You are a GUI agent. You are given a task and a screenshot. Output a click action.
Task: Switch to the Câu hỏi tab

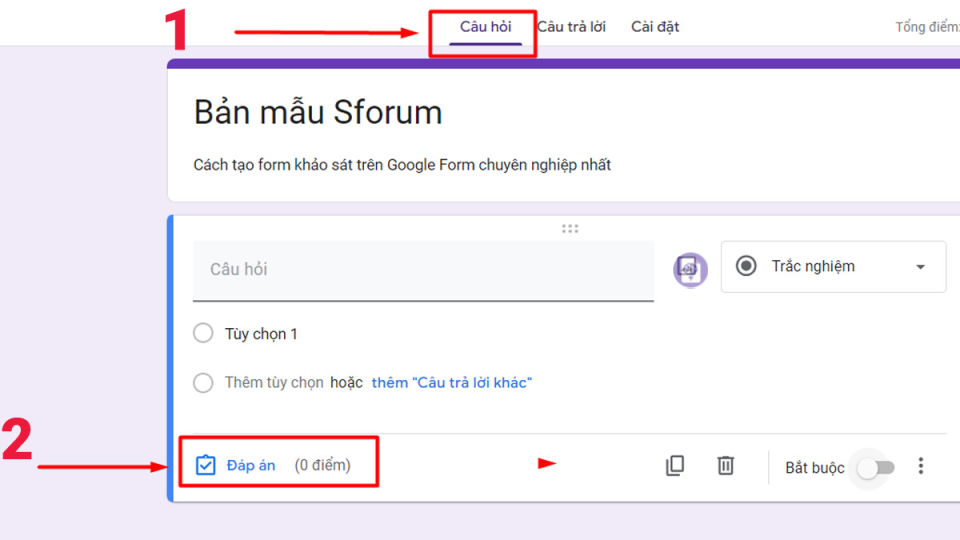tap(486, 27)
